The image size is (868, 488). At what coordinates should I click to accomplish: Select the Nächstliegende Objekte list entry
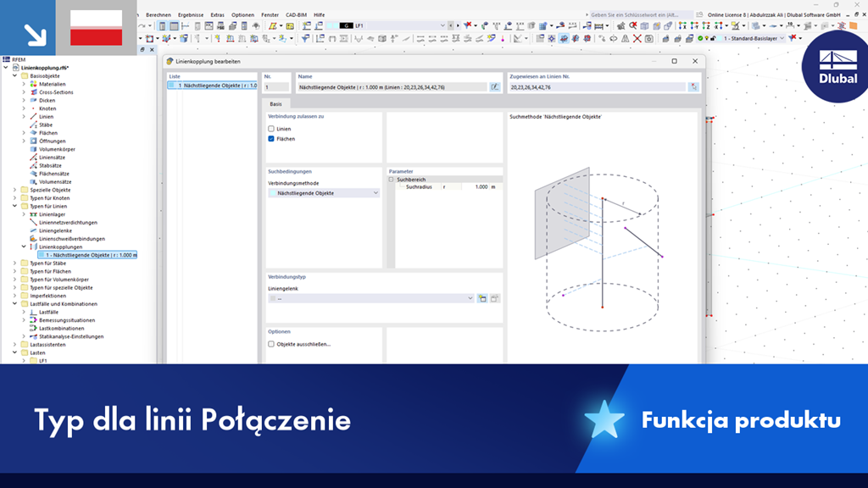pos(213,86)
